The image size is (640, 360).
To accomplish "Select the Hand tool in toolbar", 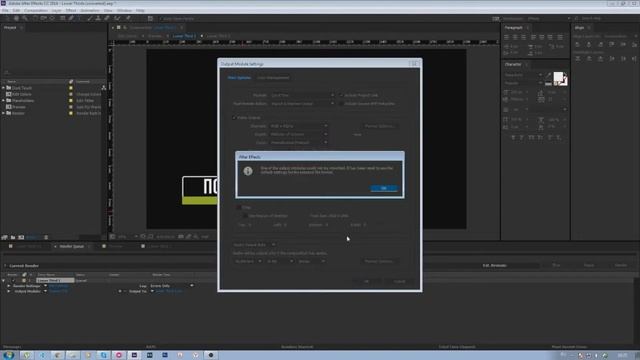I will (16, 18).
